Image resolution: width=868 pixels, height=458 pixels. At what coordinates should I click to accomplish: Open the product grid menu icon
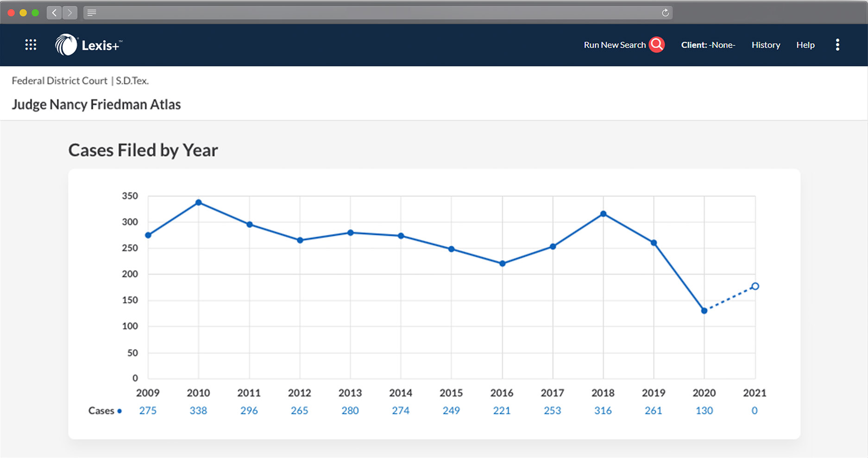click(31, 44)
